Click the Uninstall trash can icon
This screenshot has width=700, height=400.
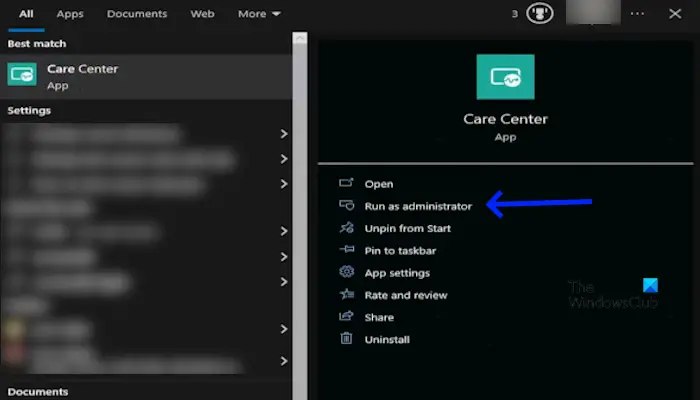346,338
